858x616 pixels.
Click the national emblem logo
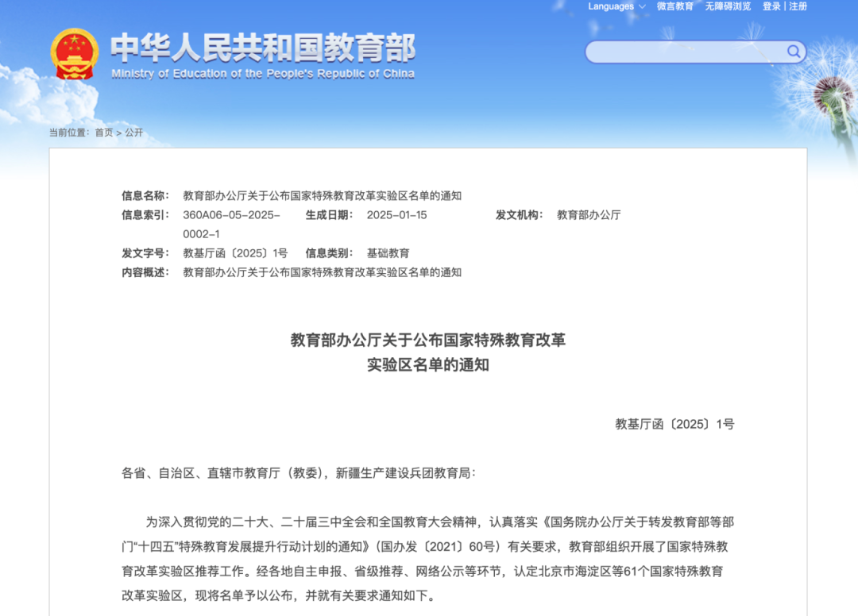[x=74, y=53]
